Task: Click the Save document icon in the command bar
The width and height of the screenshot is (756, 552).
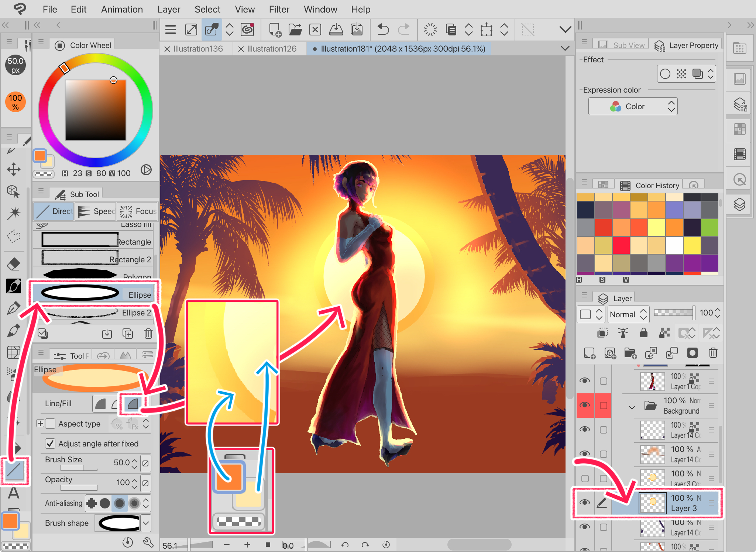Action: (x=336, y=29)
